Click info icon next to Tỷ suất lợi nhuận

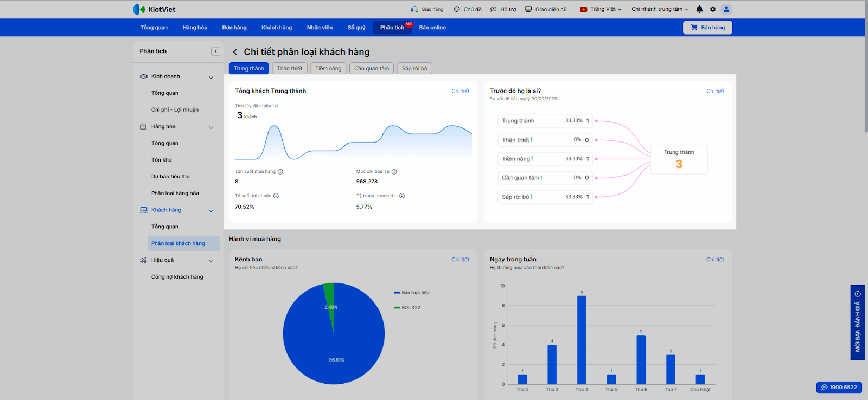click(x=276, y=196)
